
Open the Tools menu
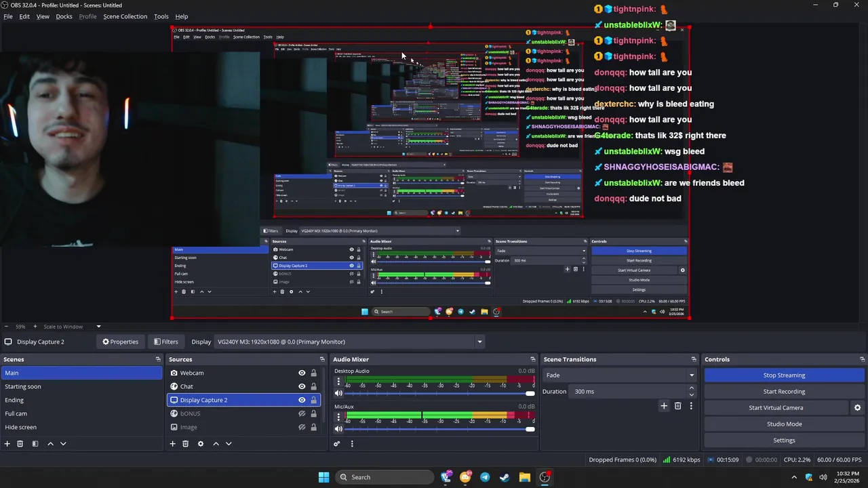[161, 16]
